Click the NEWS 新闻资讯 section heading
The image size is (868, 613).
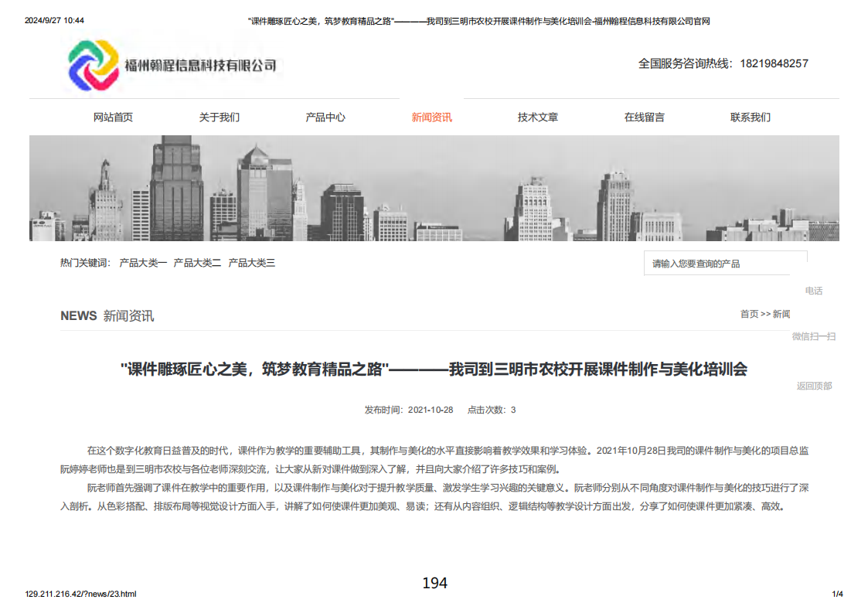click(107, 315)
